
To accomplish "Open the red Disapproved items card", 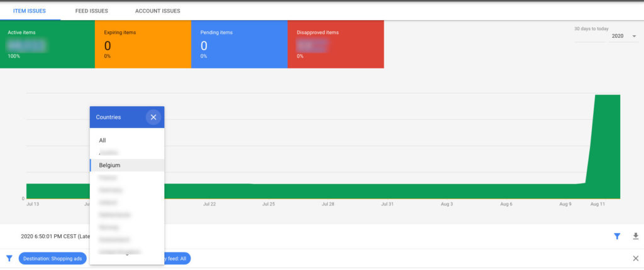I will coord(335,44).
